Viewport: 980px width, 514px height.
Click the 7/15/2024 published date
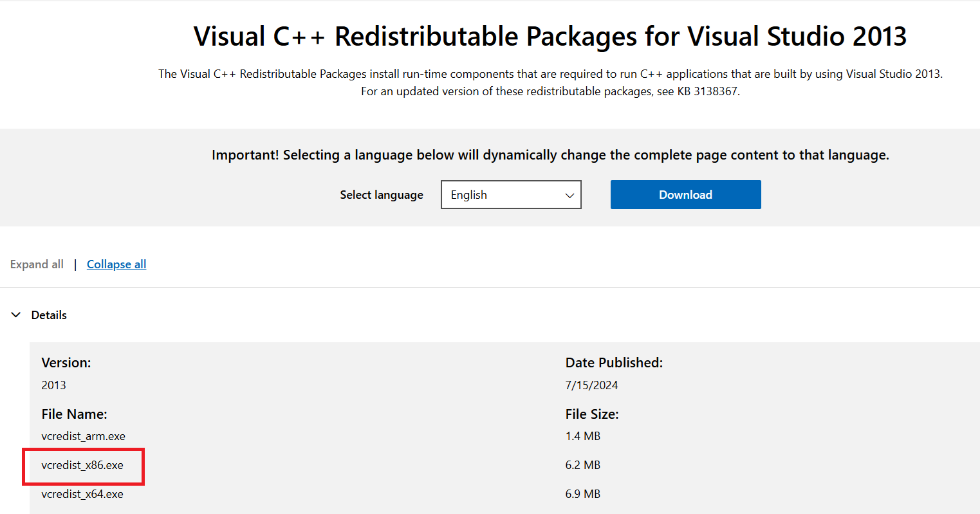coord(592,385)
